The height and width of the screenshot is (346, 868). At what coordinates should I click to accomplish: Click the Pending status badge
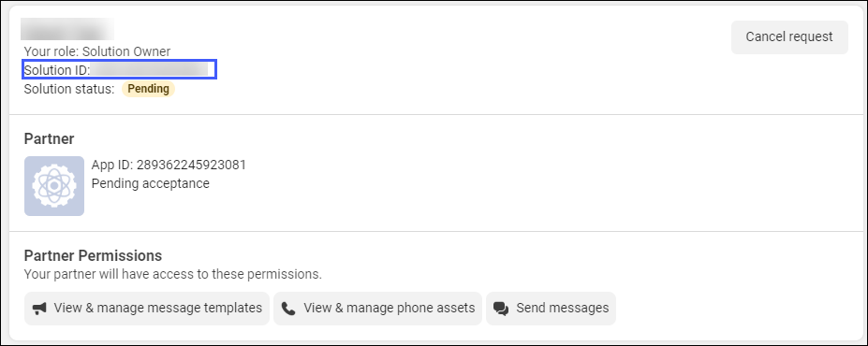coord(148,89)
